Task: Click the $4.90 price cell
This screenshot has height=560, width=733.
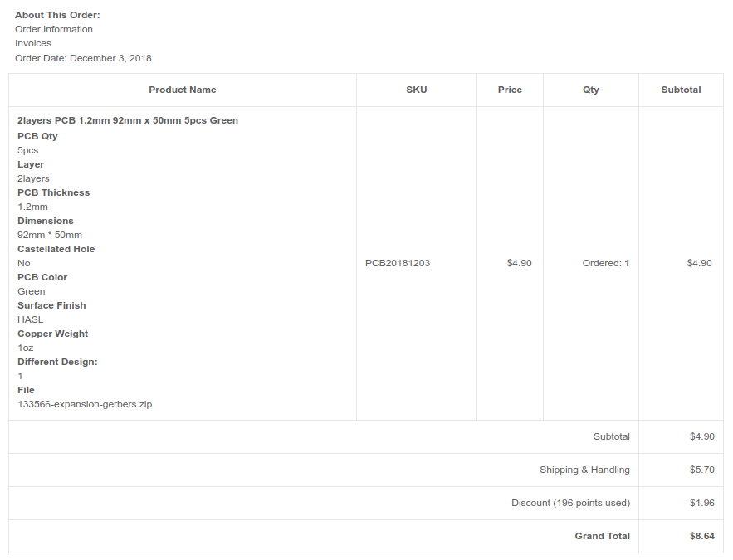Action: coord(520,263)
